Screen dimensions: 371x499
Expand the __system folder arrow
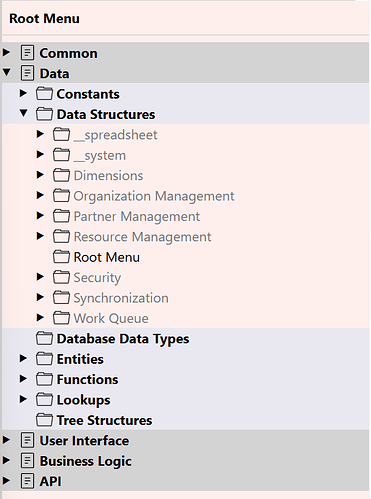pyautogui.click(x=40, y=154)
